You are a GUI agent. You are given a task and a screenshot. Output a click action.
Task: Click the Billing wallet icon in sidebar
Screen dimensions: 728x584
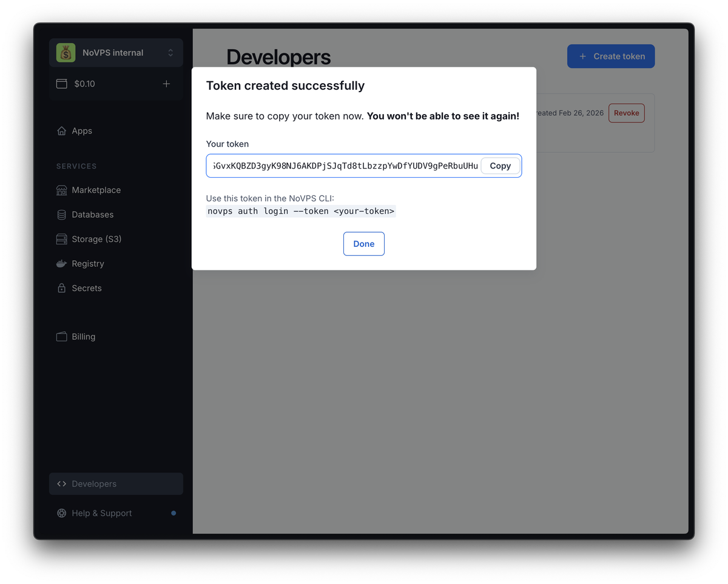tap(61, 337)
